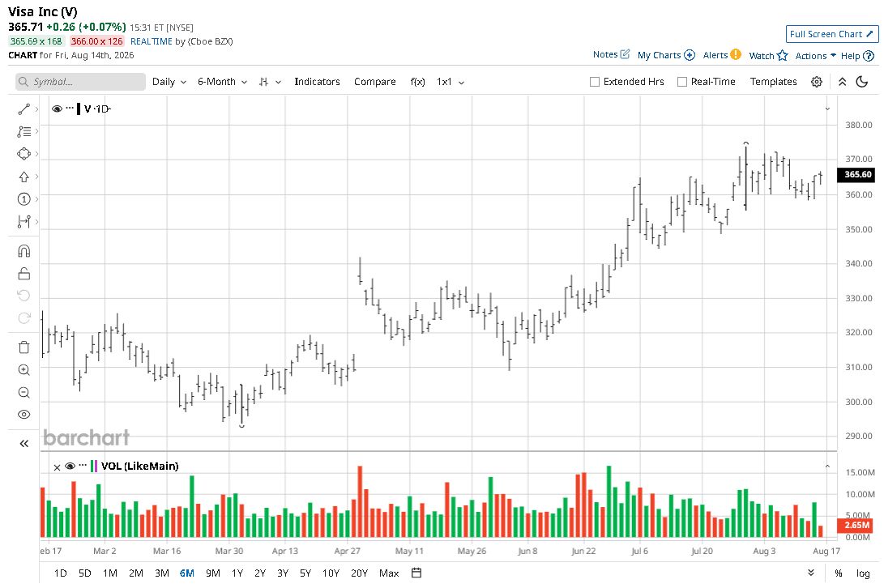Toggle log scale button
Viewport: 884px width, 588px height.
[863, 573]
